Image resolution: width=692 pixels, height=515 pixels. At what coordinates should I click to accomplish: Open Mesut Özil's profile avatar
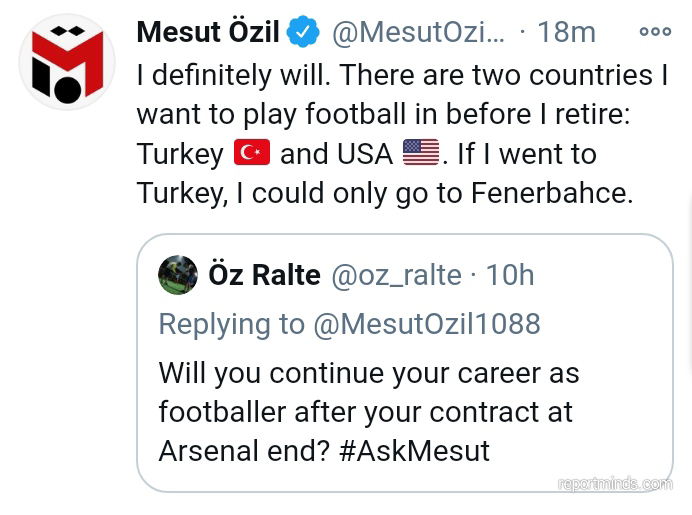[67, 62]
